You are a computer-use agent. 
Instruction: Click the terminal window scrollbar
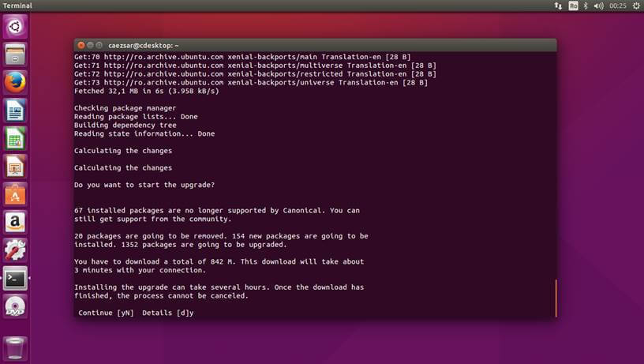pos(556,298)
